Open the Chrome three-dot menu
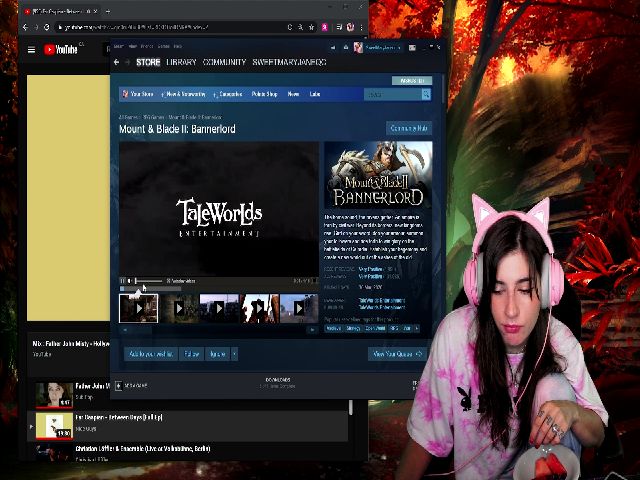Screen dimensions: 640x480 click(x=361, y=27)
